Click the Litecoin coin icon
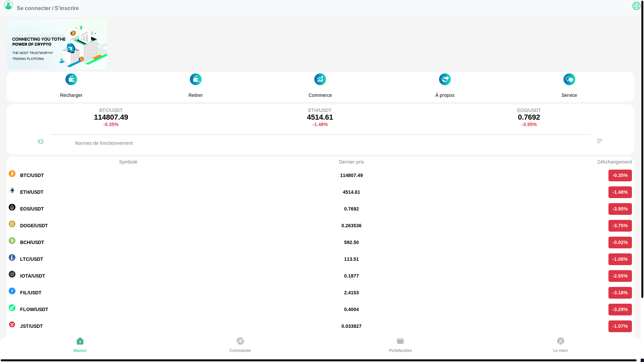Viewport: 644px width, 362px height. (12, 257)
